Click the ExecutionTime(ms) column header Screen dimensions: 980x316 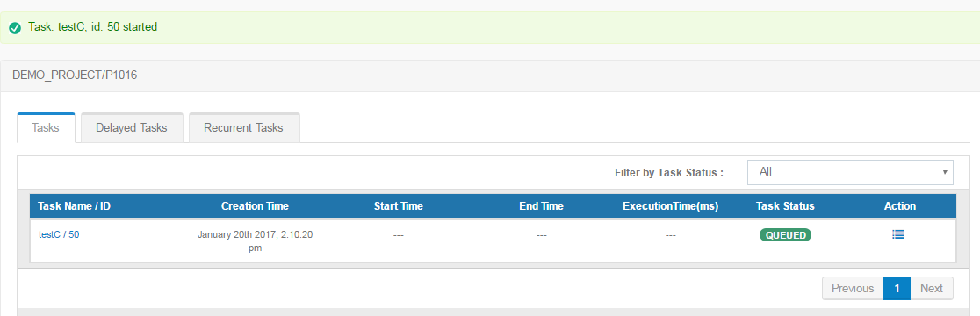pyautogui.click(x=671, y=206)
